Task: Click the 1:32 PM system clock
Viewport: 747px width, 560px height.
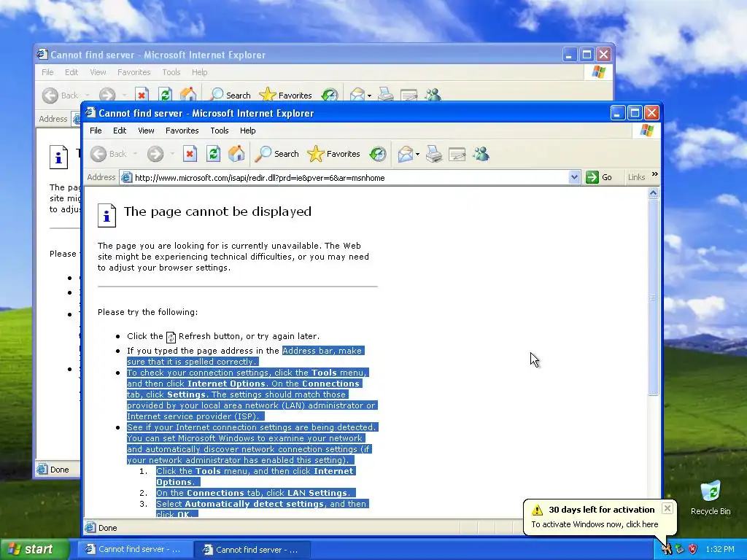Action: click(x=720, y=550)
